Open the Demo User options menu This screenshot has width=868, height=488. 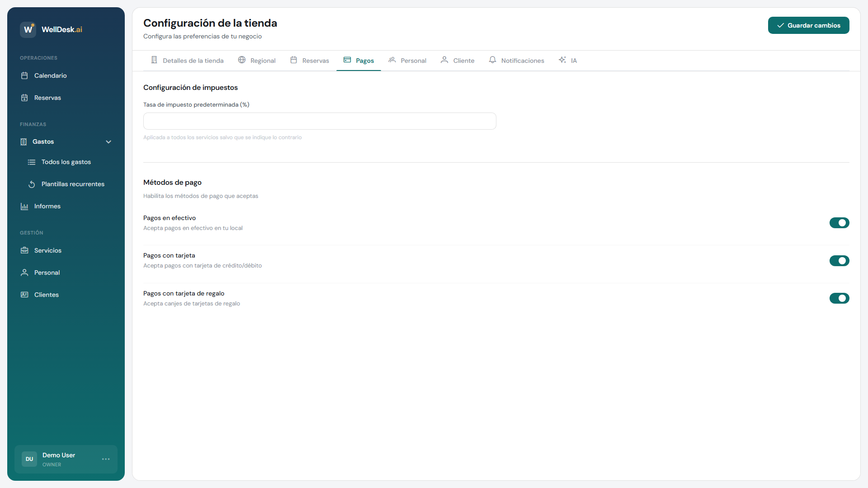click(x=106, y=459)
